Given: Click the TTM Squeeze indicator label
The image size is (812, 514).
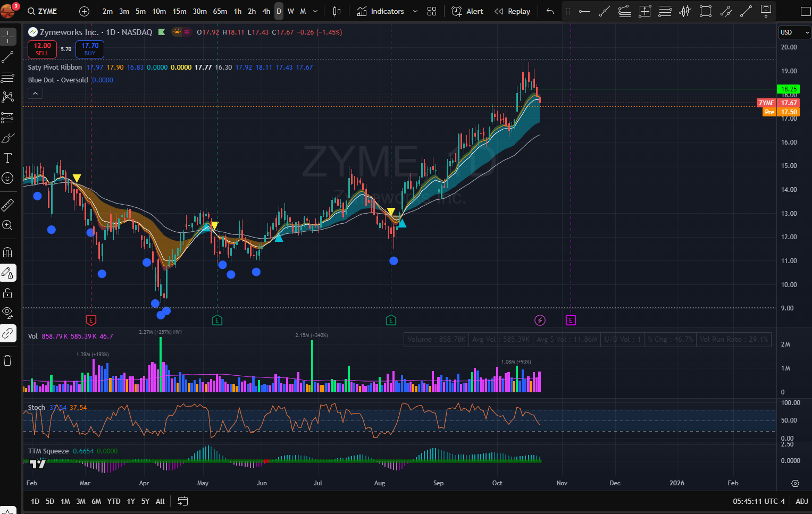Looking at the screenshot, I should (x=48, y=451).
